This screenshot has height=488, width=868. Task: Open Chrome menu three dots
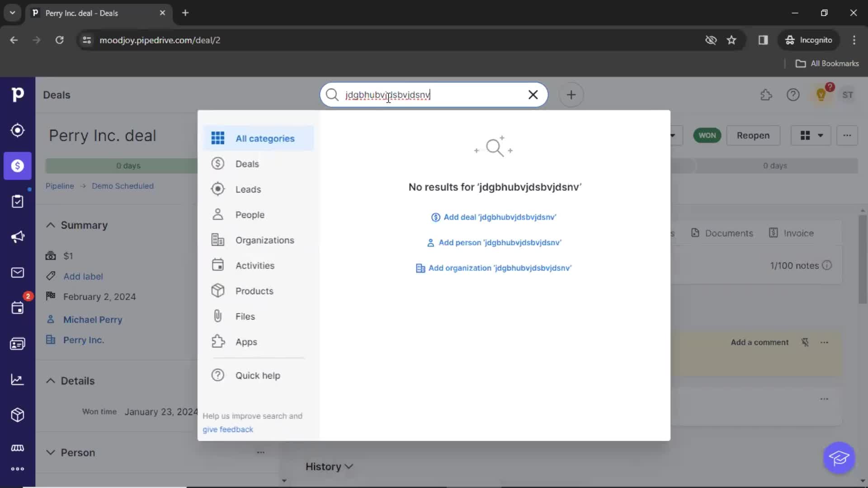click(x=854, y=40)
